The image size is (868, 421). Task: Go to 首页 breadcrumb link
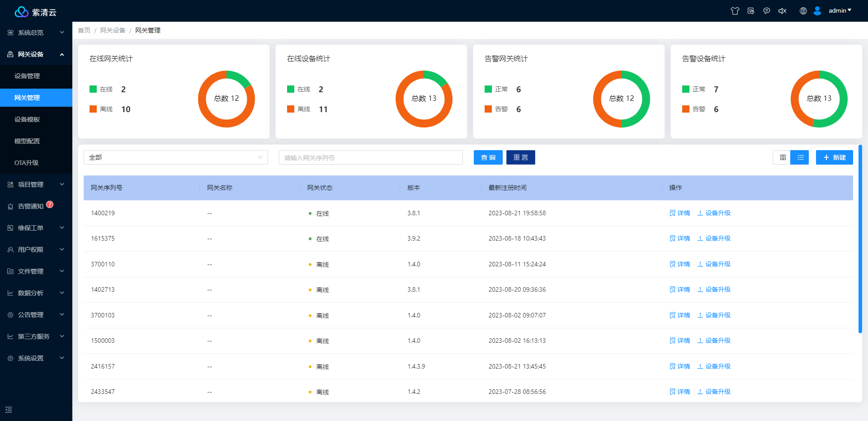click(84, 30)
